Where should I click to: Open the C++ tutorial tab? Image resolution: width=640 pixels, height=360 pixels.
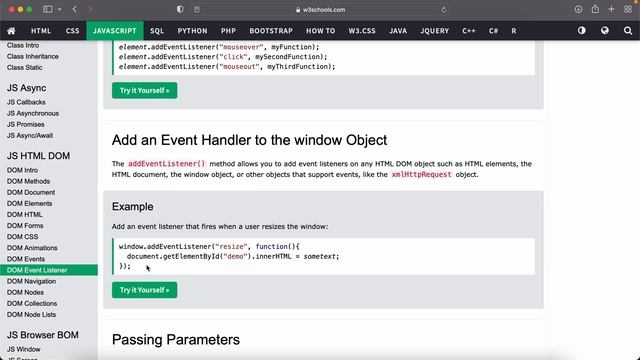pos(469,31)
